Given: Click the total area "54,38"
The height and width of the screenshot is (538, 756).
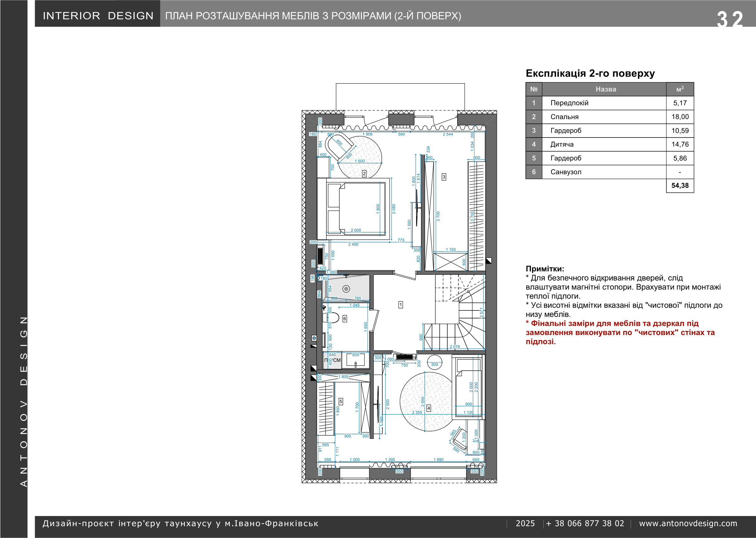Looking at the screenshot, I should 680,185.
